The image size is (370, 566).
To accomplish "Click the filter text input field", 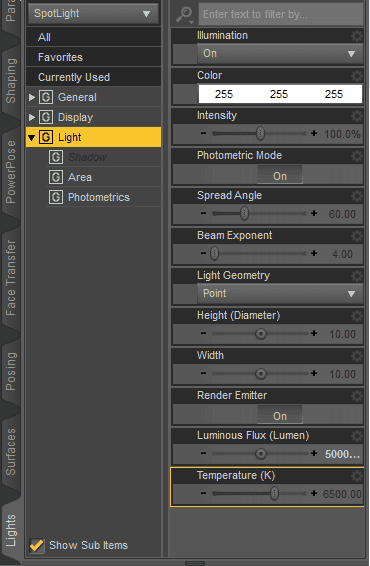I will click(281, 14).
